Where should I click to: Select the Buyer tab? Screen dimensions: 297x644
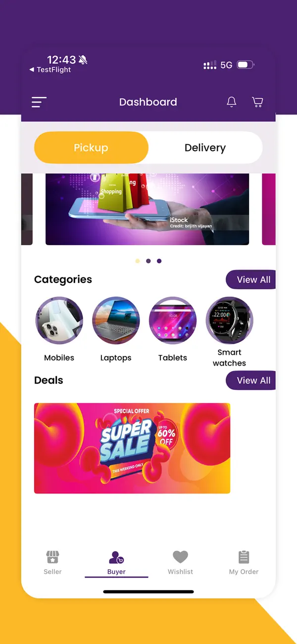(117, 563)
